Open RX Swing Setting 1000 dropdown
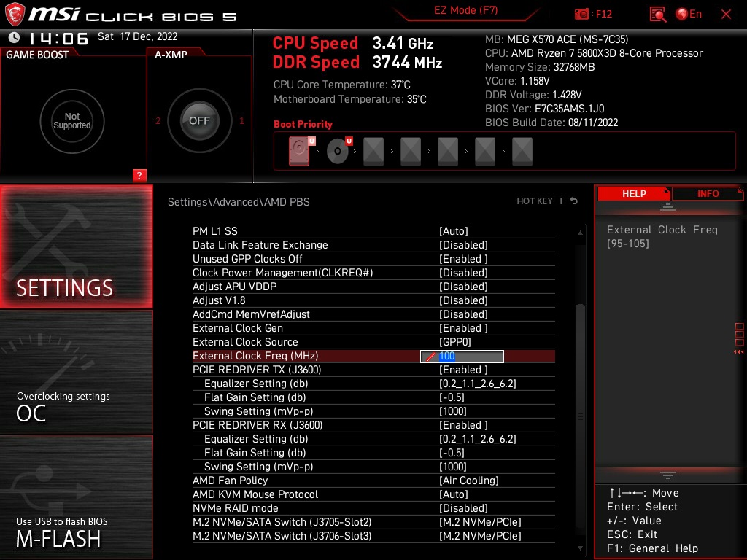 452,467
